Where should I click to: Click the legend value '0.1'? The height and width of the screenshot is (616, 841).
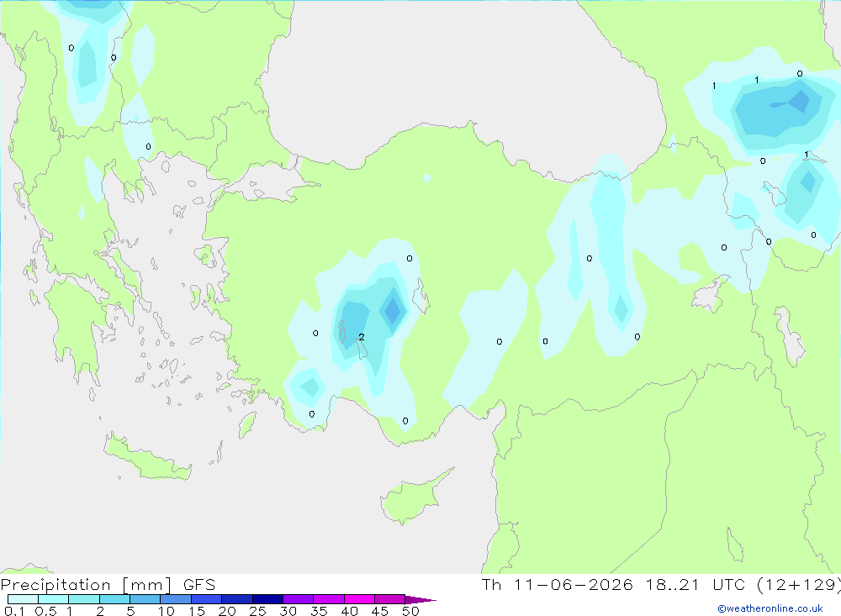(14, 611)
